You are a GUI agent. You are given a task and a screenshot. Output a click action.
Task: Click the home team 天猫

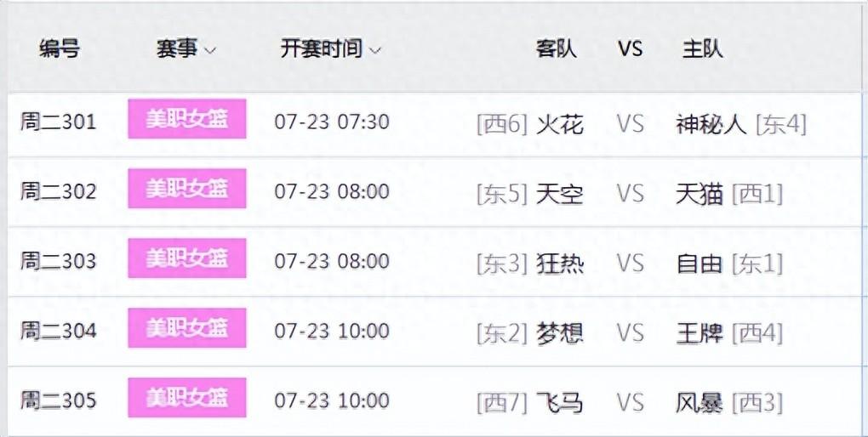click(700, 194)
